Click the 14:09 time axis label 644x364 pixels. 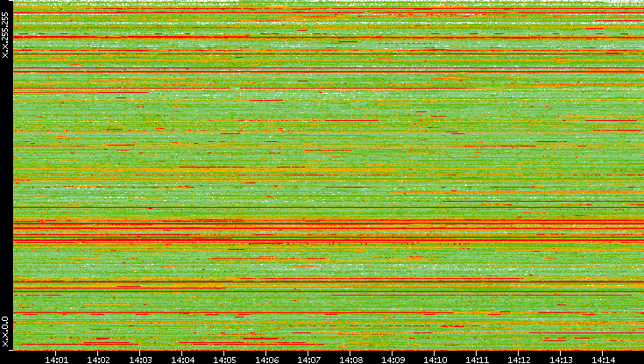click(x=393, y=360)
